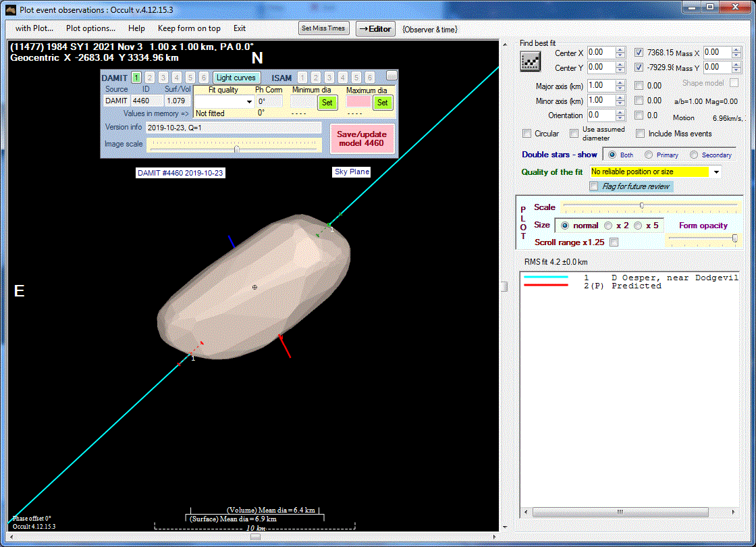Select DAMIT model number 2
Image resolution: width=756 pixels, height=547 pixels.
coord(150,77)
